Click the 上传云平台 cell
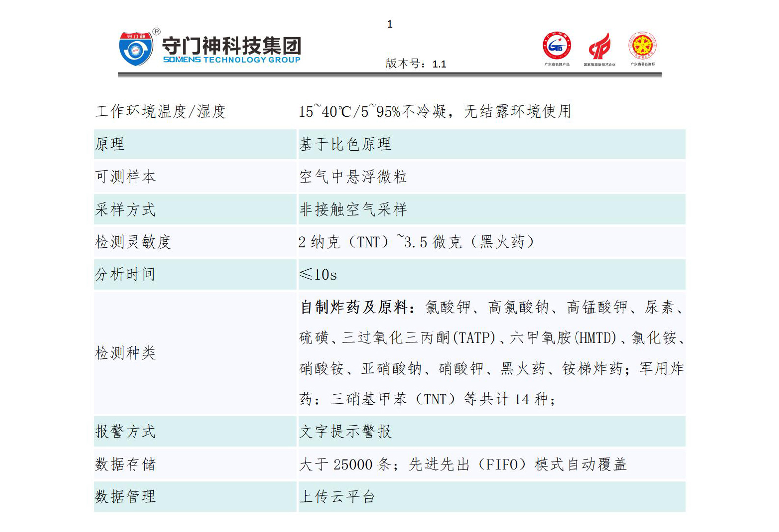779x532 pixels. [x=338, y=497]
